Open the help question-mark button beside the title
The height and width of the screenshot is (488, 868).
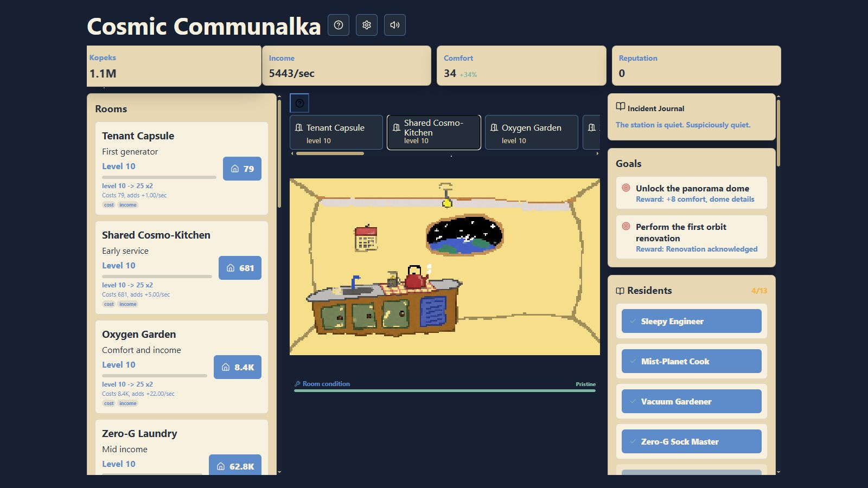[x=339, y=25]
